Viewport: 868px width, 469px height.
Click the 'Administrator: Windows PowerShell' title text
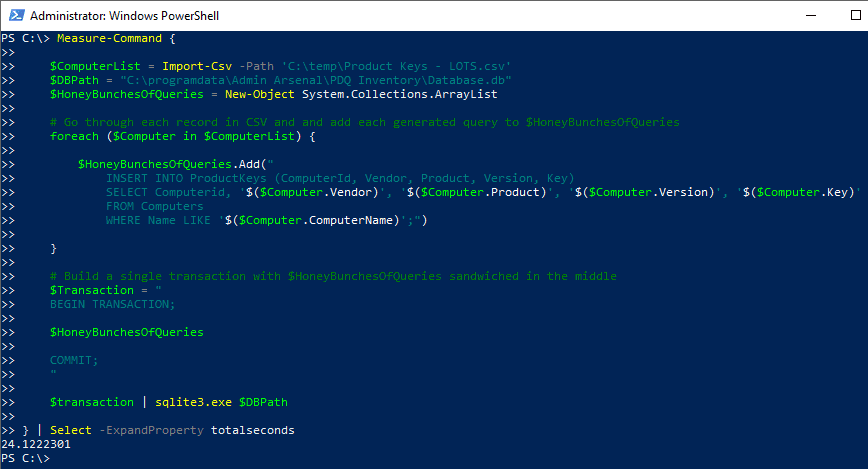[125, 16]
